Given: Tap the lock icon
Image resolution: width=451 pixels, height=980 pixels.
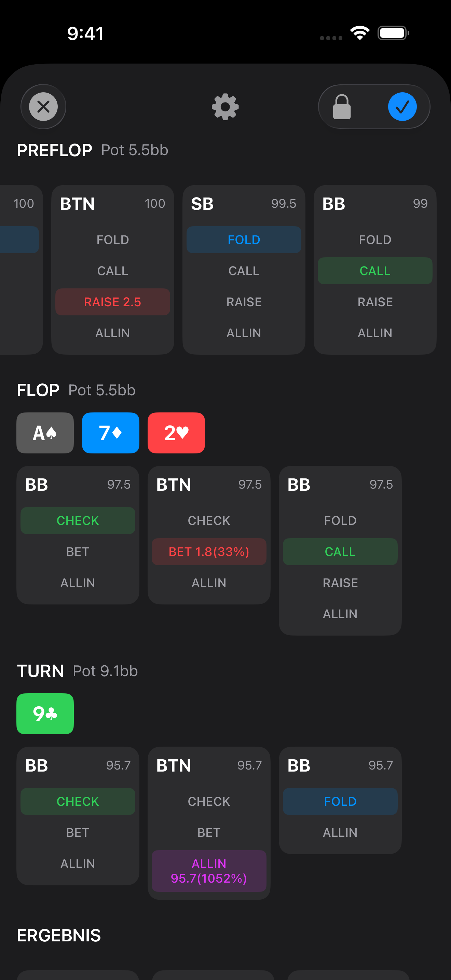Looking at the screenshot, I should point(341,107).
